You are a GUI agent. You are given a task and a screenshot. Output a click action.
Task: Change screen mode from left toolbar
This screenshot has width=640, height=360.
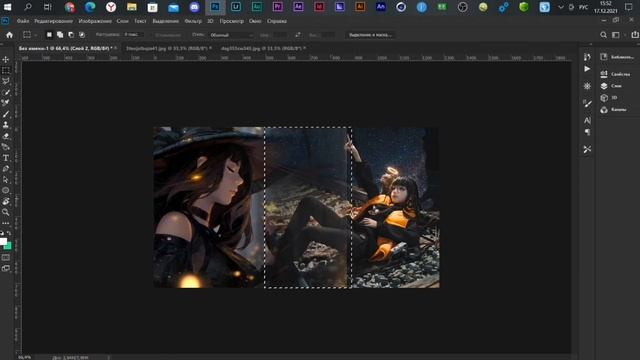tap(6, 268)
